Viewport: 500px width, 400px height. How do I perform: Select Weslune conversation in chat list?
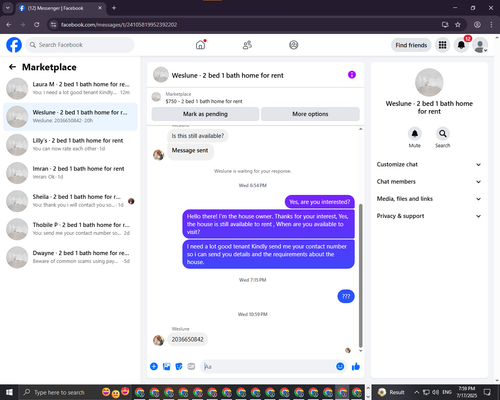coord(70,117)
